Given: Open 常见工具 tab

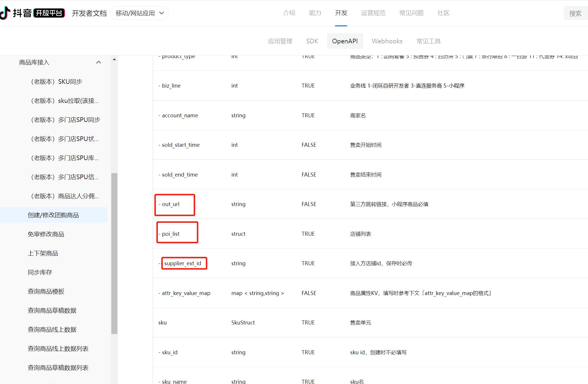Looking at the screenshot, I should (428, 41).
